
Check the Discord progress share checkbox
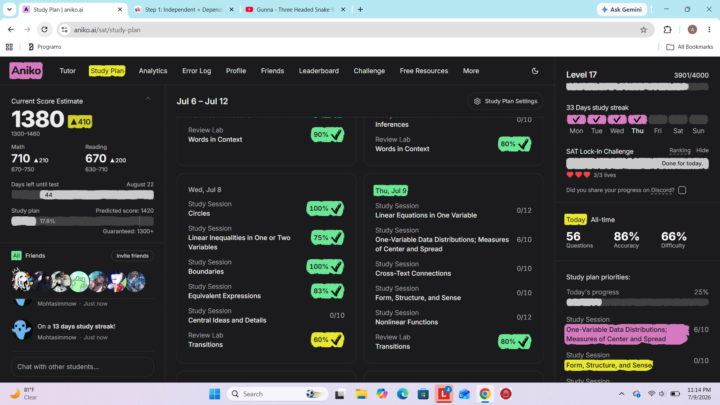coord(682,190)
